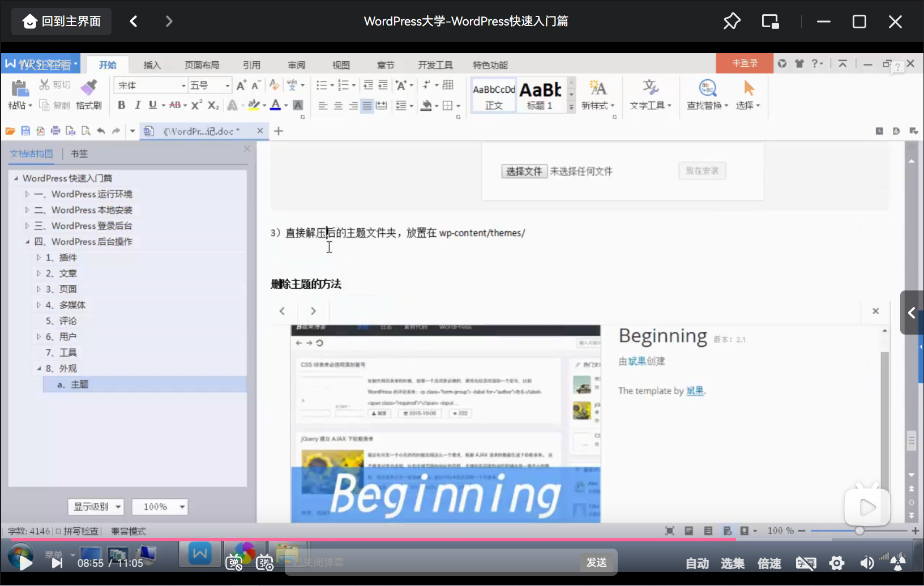
Task: Pin the video player window on top
Action: coord(732,22)
